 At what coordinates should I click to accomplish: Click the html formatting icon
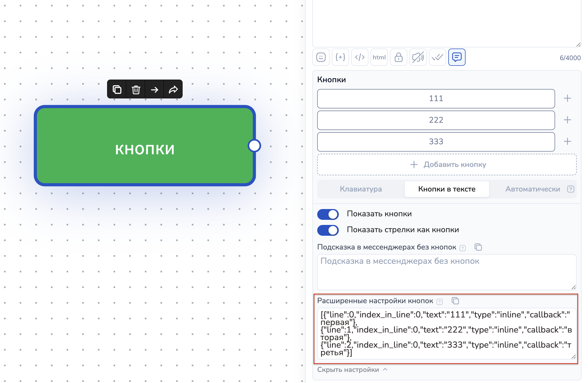point(379,57)
